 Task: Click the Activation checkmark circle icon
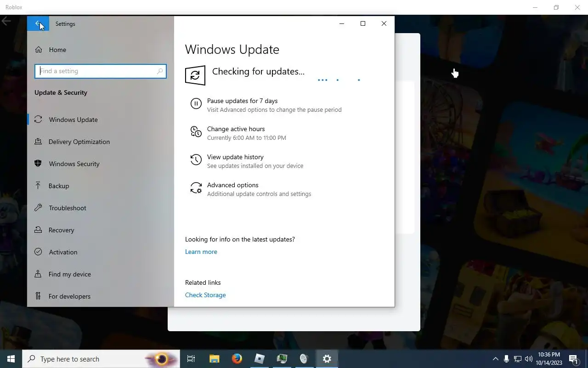pyautogui.click(x=39, y=252)
